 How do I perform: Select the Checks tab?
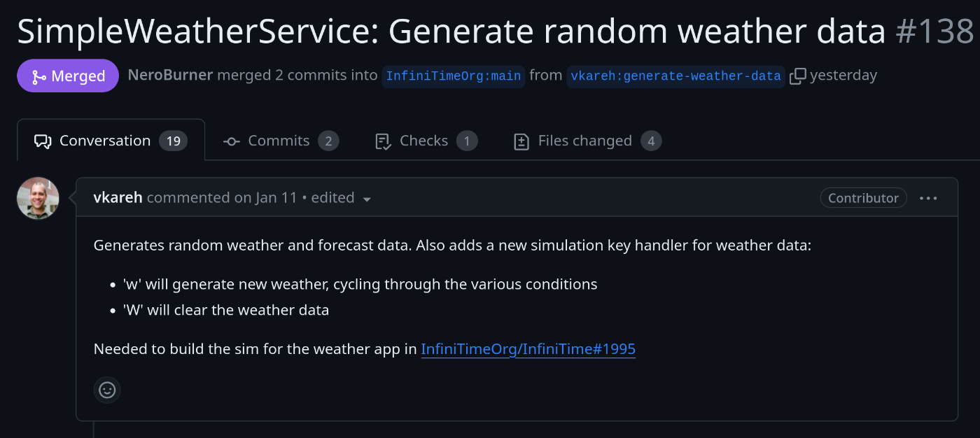(423, 141)
